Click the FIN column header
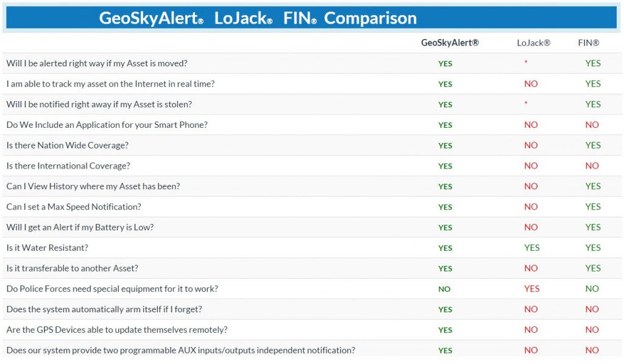This screenshot has height=364, width=624. [x=589, y=43]
